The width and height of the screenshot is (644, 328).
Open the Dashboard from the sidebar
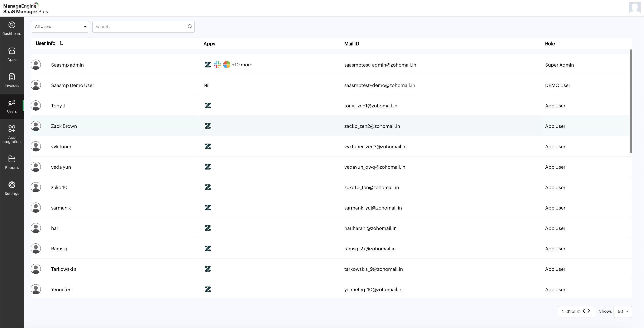pos(12,28)
